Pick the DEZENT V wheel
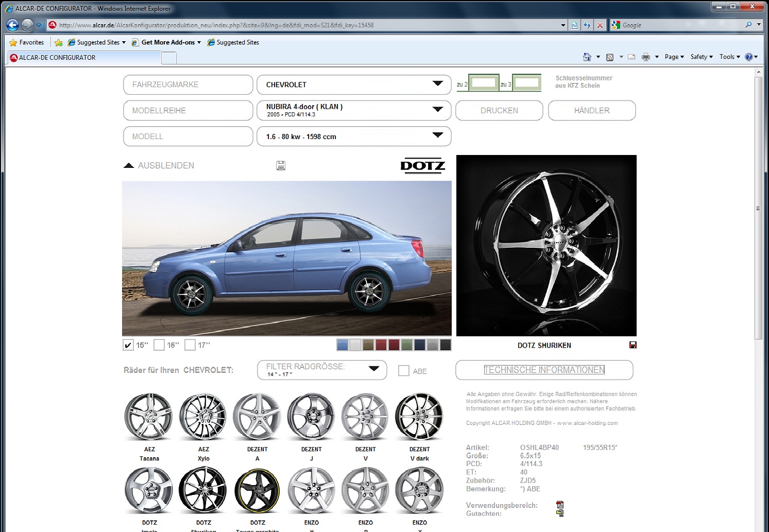The width and height of the screenshot is (769, 532). coord(366,417)
